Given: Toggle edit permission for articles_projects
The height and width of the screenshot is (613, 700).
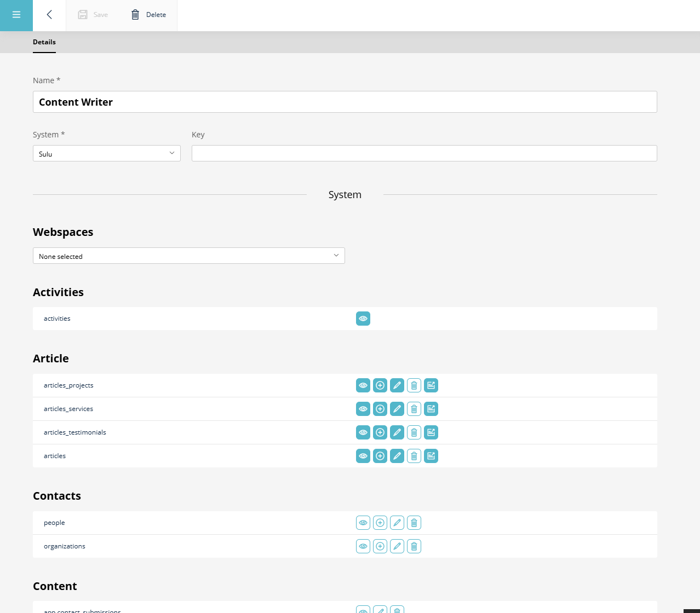Looking at the screenshot, I should (397, 385).
